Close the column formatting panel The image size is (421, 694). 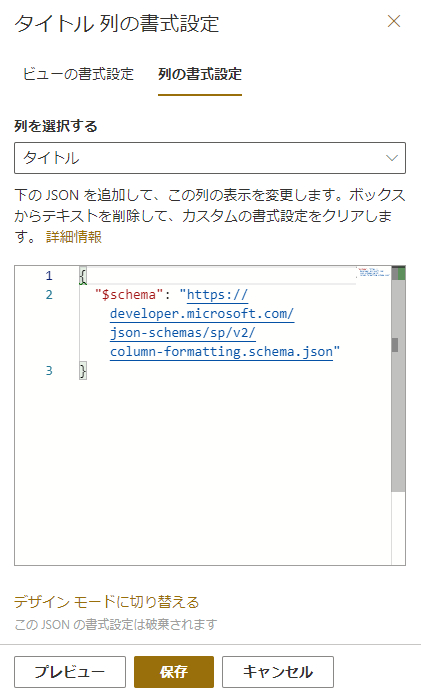click(x=394, y=21)
